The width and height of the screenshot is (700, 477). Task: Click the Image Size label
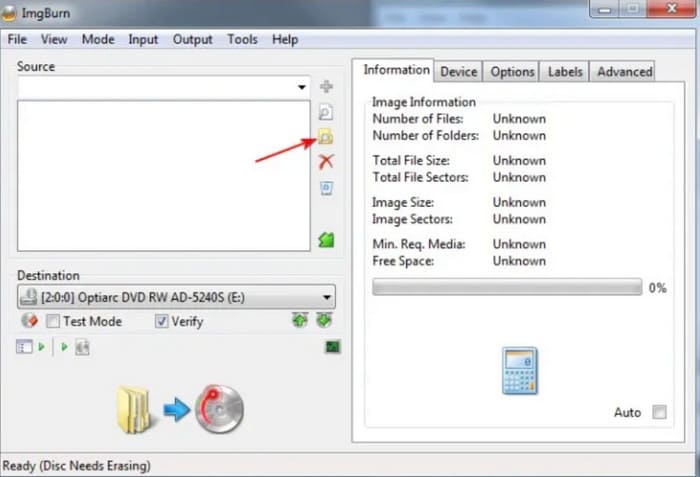coord(403,202)
